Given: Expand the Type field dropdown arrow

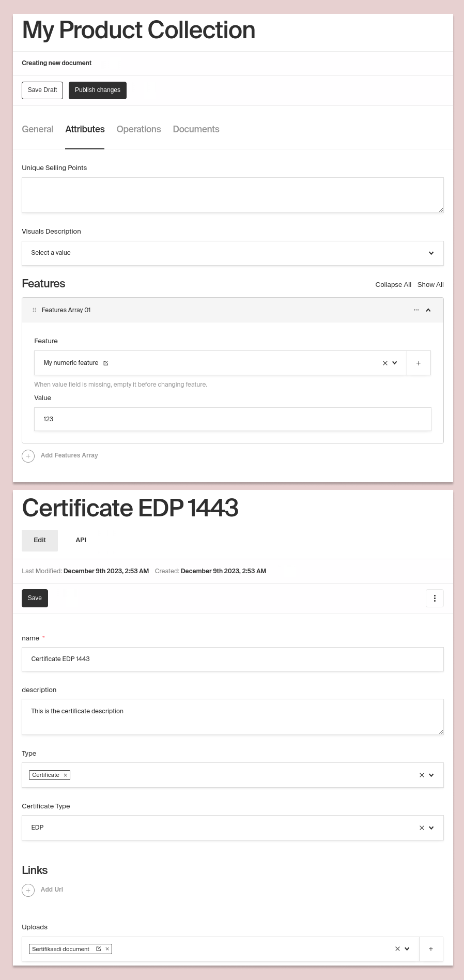Looking at the screenshot, I should click(x=431, y=775).
